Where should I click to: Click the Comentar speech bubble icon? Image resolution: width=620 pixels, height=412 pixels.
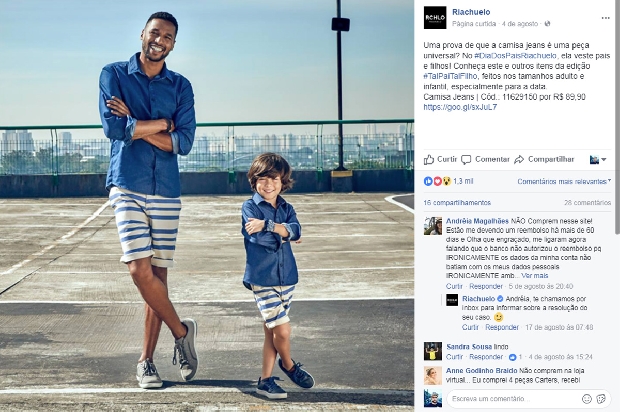pyautogui.click(x=466, y=160)
